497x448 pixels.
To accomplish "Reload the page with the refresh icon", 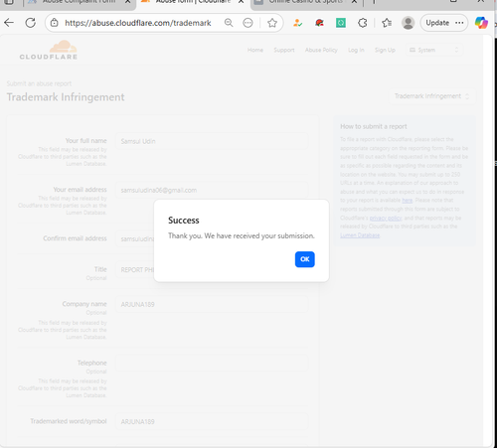I will (x=31, y=23).
